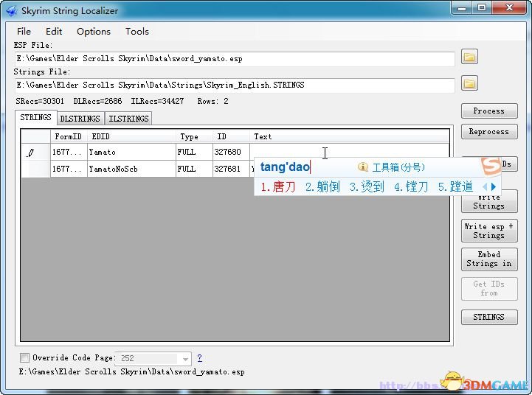This screenshot has height=395, width=532.
Task: Click the FormID column header
Action: click(x=69, y=136)
